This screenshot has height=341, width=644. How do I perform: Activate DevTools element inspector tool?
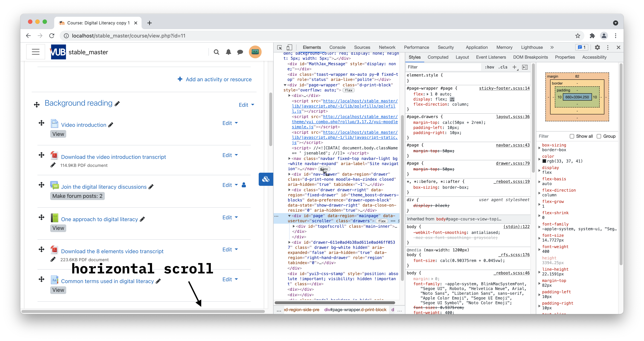(x=279, y=47)
